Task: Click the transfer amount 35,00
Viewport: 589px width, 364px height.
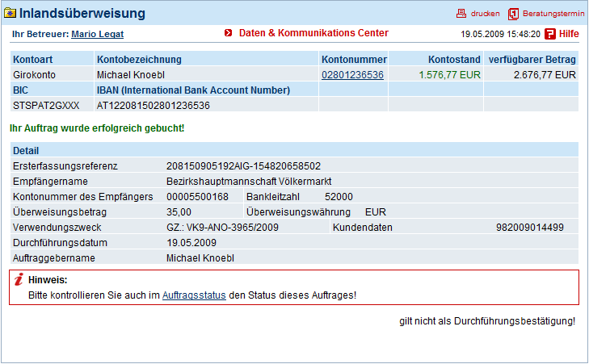Action: pos(179,212)
